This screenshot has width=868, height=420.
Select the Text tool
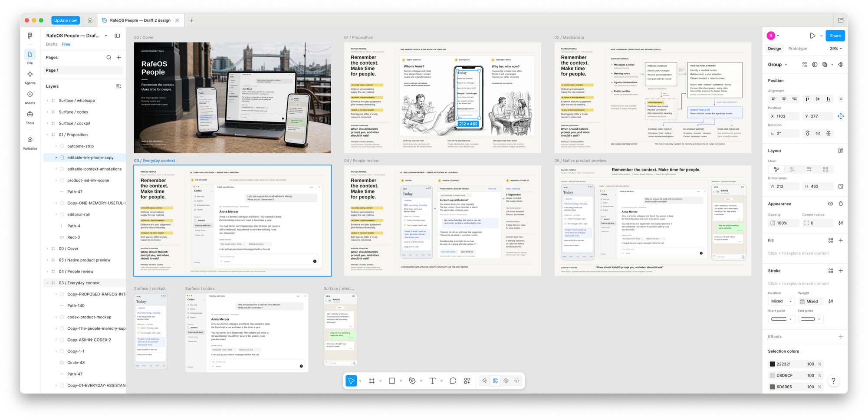(433, 381)
